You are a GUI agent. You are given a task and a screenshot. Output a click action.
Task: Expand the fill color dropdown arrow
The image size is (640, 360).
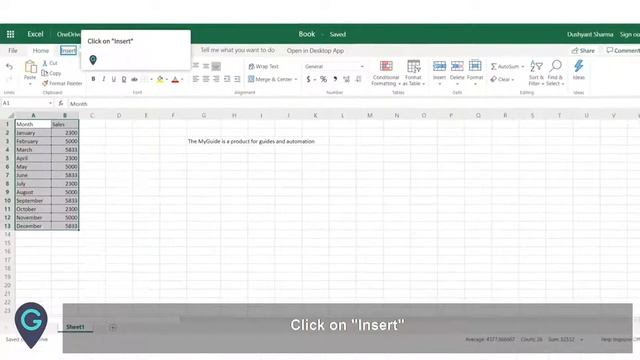[x=167, y=80]
